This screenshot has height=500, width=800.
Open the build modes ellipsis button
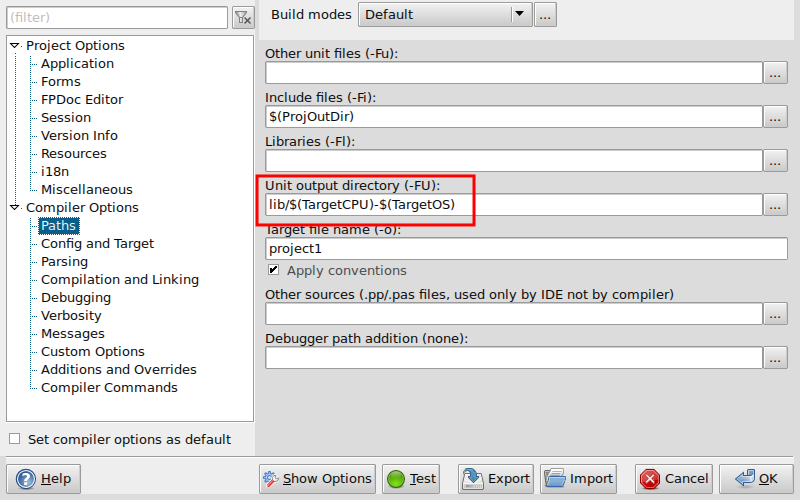click(545, 14)
